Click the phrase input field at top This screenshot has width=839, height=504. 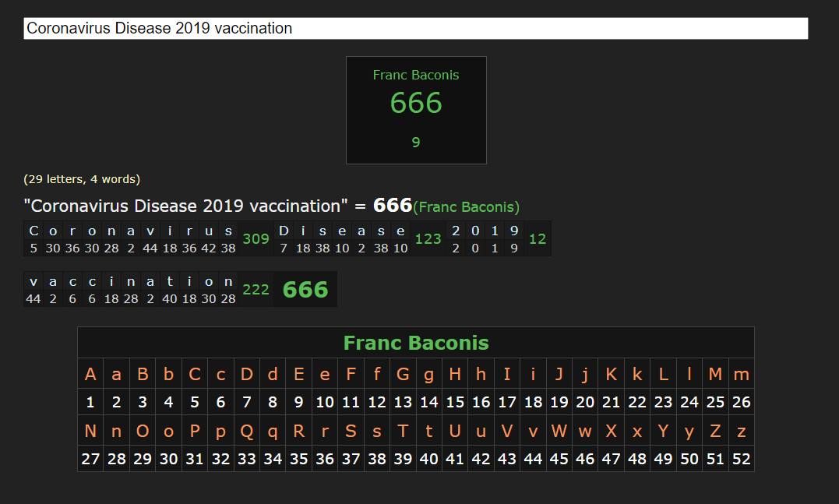tap(416, 28)
